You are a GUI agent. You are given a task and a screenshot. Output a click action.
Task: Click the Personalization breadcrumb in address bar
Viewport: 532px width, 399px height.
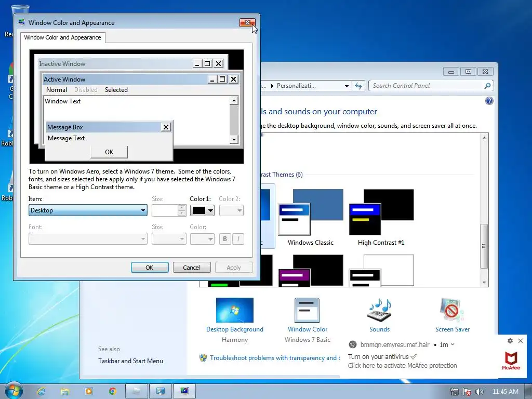tap(296, 86)
